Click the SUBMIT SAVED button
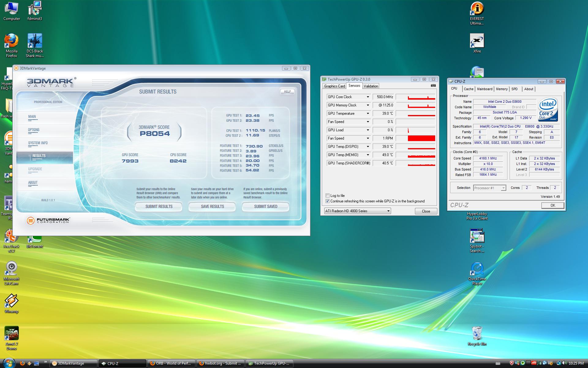Screen dimensions: 588x368 (266, 207)
